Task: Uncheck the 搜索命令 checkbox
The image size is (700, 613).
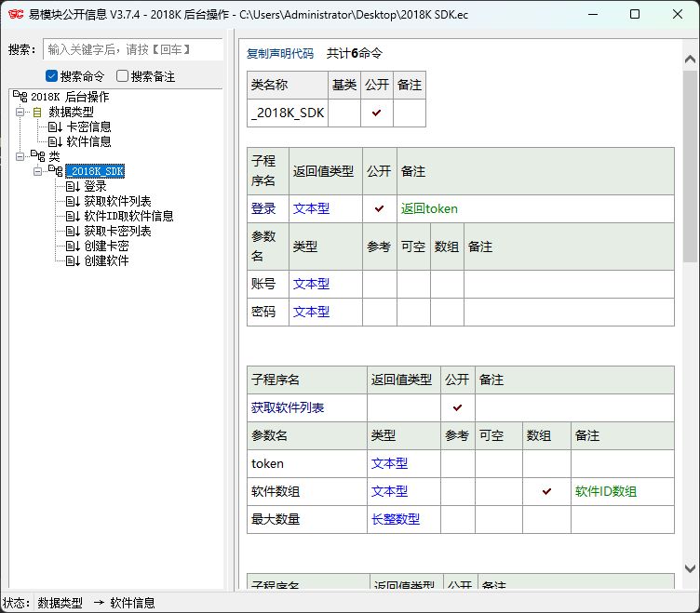Action: coord(52,76)
